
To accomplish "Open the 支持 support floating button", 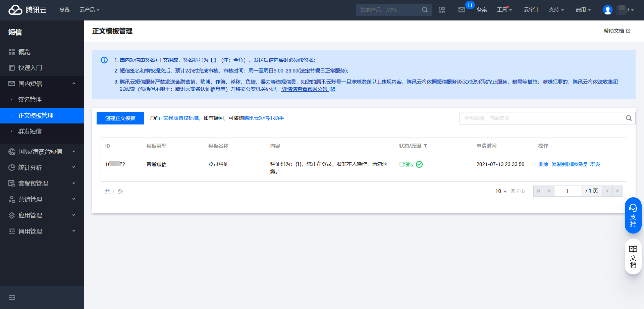I will click(633, 215).
